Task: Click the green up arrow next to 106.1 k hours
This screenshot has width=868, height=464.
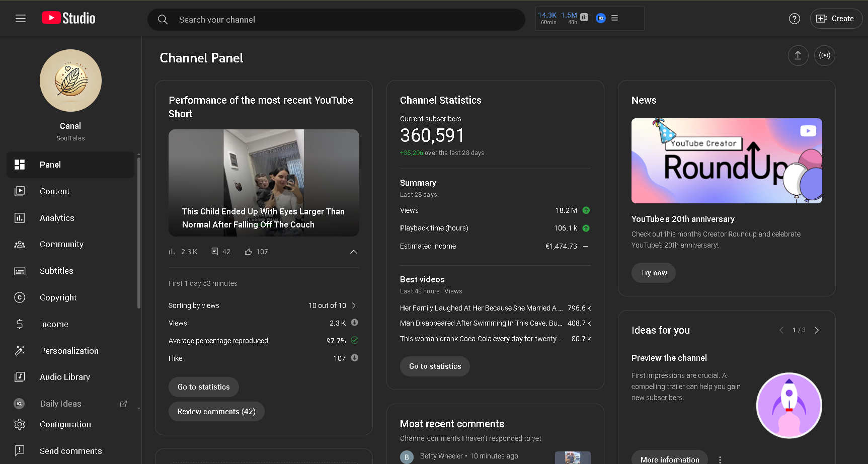Action: pos(586,228)
